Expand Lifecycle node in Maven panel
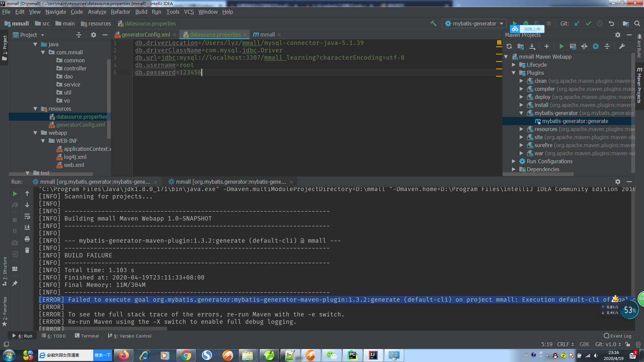644x362 pixels. click(x=514, y=65)
